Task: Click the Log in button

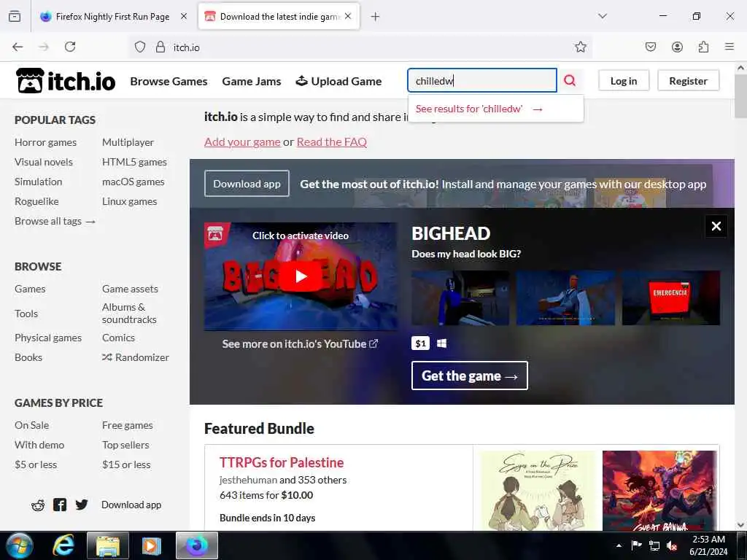Action: point(624,81)
